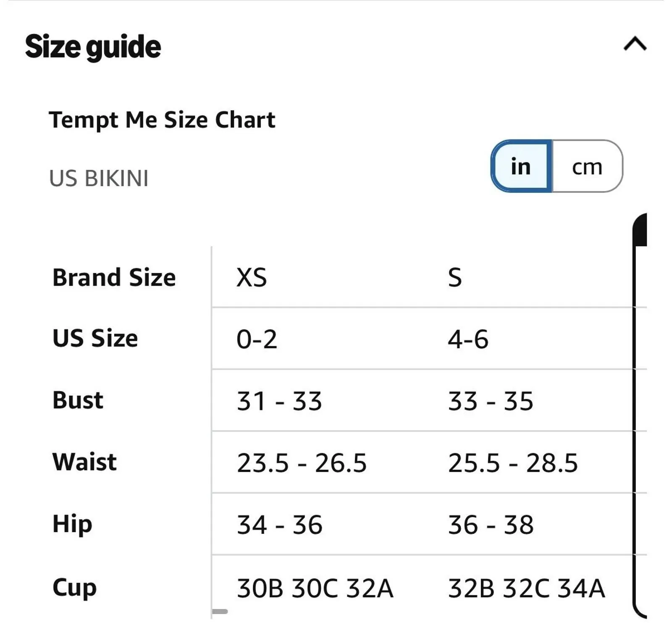Image resolution: width=672 pixels, height=633 pixels.
Task: Click the Hip row header
Action: (72, 524)
